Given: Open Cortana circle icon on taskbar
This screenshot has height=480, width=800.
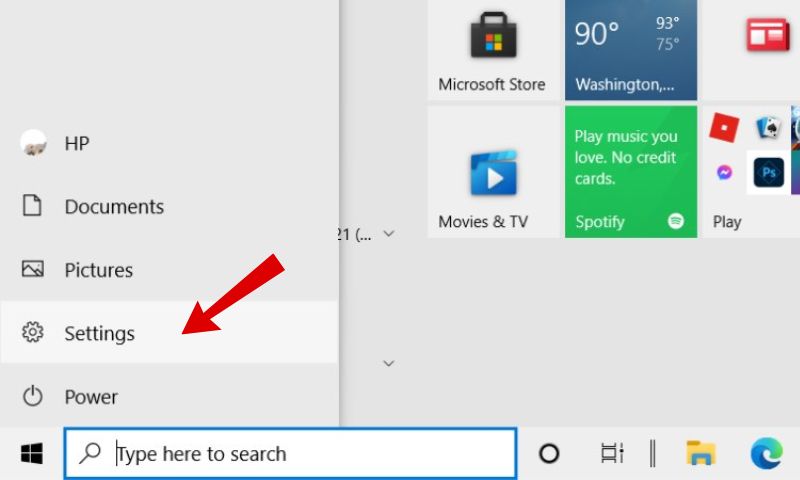Looking at the screenshot, I should tap(549, 453).
